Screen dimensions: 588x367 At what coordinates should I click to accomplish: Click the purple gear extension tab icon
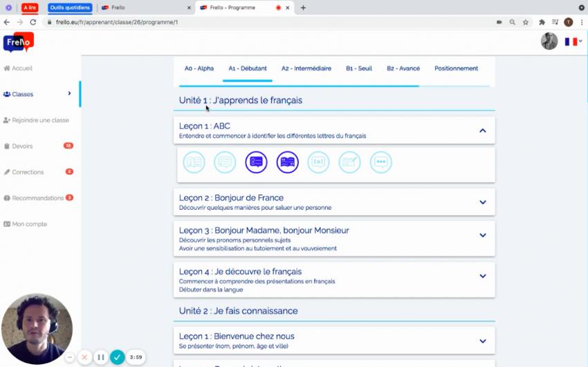tap(8, 8)
